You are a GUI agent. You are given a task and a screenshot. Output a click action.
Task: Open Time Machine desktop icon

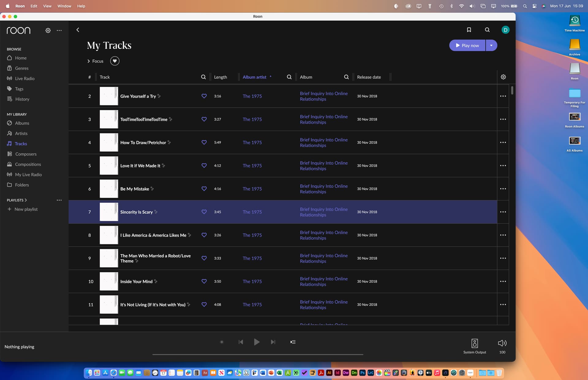575,23
